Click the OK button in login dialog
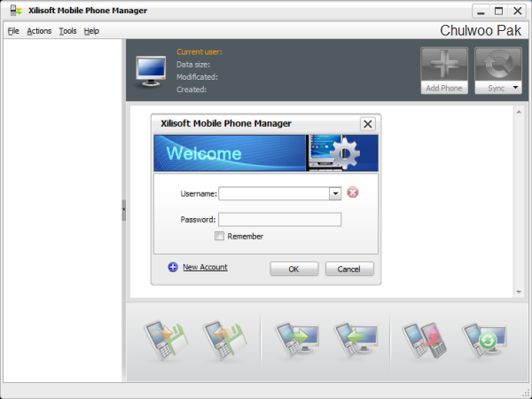The image size is (532, 399). 294,269
